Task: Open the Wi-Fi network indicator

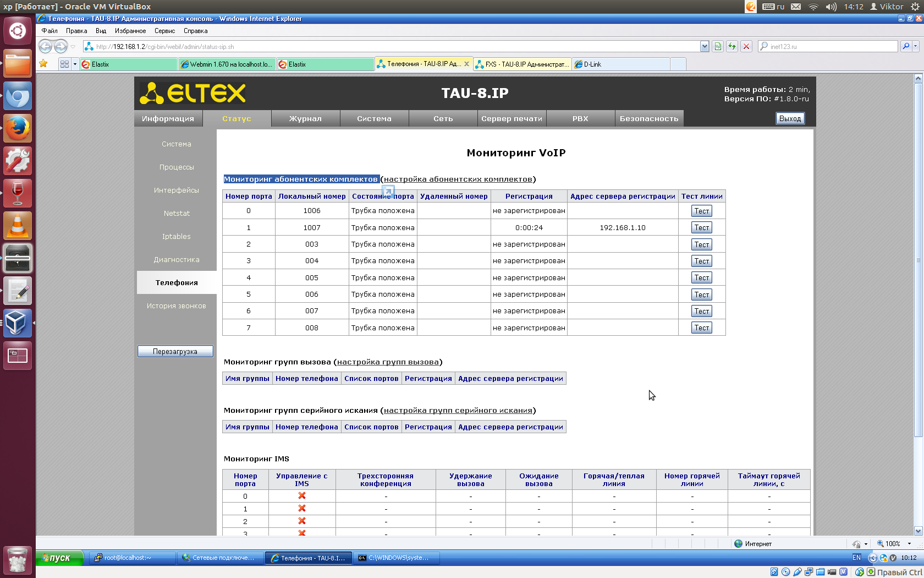Action: 813,7
